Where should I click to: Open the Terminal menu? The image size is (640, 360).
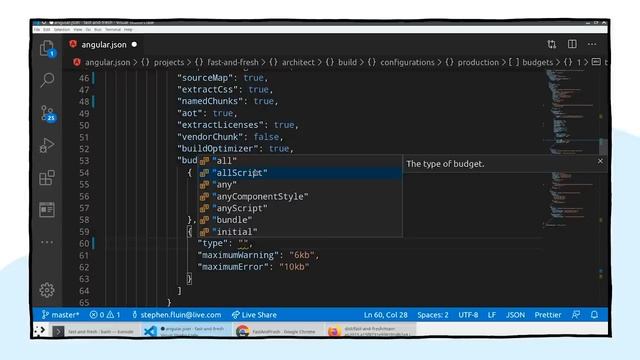[113, 30]
